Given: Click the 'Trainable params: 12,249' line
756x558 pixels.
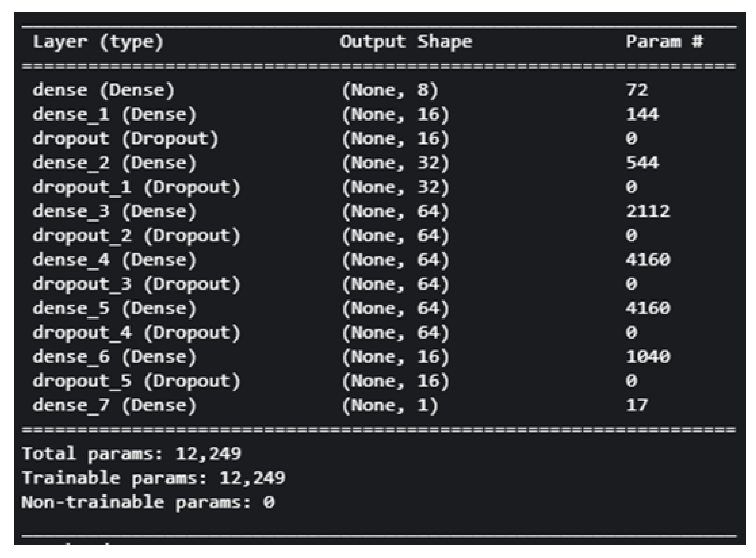Looking at the screenshot, I should (x=153, y=478).
